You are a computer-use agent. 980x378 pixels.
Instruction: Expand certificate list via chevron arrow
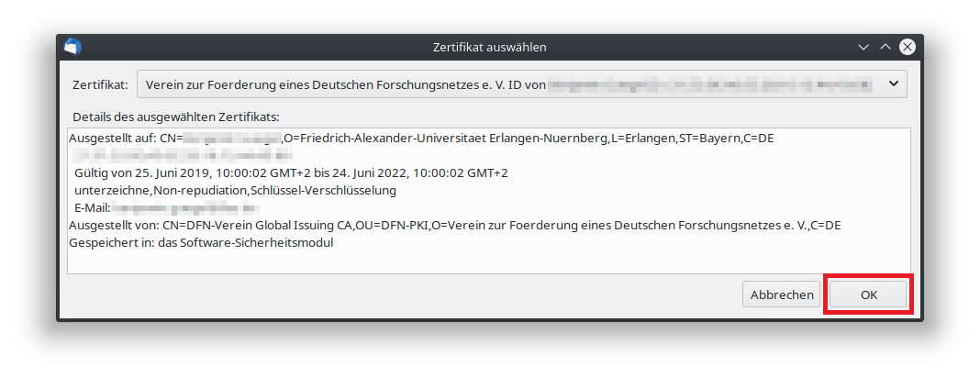894,84
